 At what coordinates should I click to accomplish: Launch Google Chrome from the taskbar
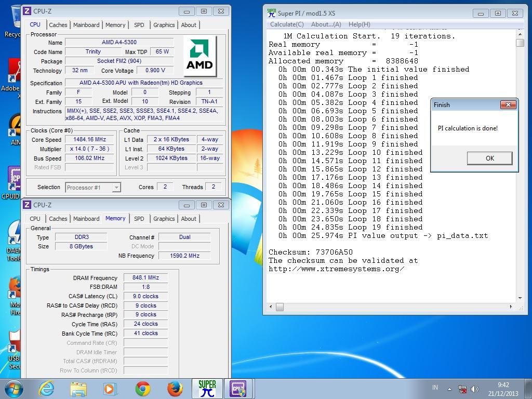coord(142,389)
